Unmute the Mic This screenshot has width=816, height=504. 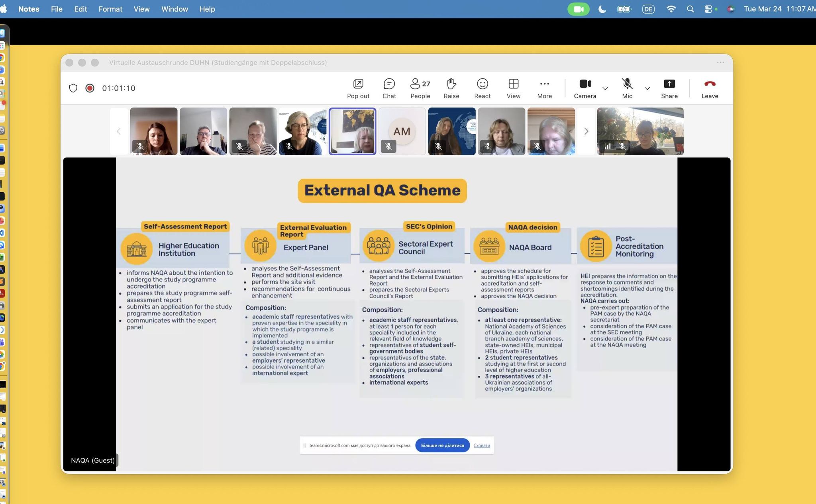(627, 88)
